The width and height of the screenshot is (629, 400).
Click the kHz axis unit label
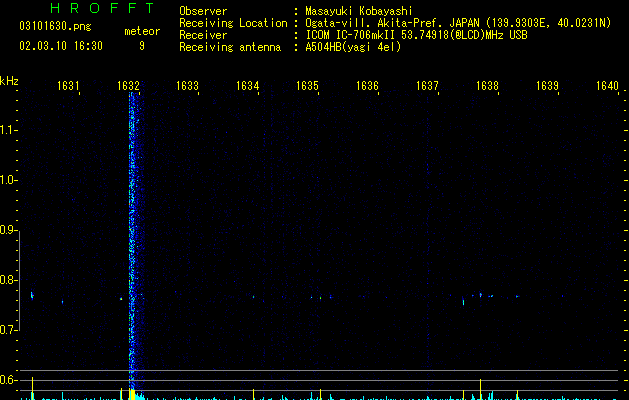pyautogui.click(x=9, y=81)
